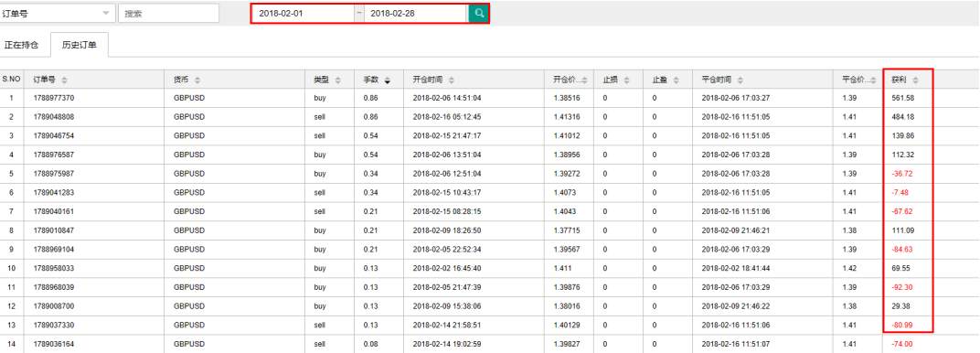Image resolution: width=980 pixels, height=353 pixels.
Task: Sort by 平仓时间 column sort arrows
Action: pyautogui.click(x=740, y=80)
